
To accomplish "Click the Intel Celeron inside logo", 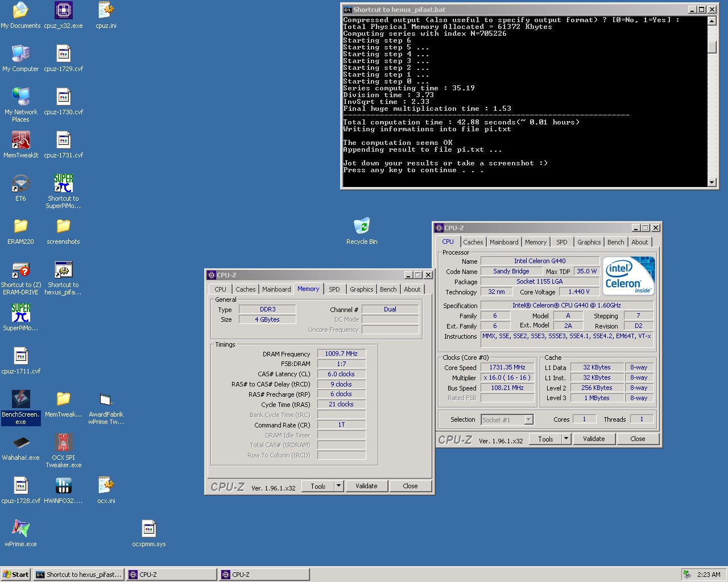I will 629,276.
